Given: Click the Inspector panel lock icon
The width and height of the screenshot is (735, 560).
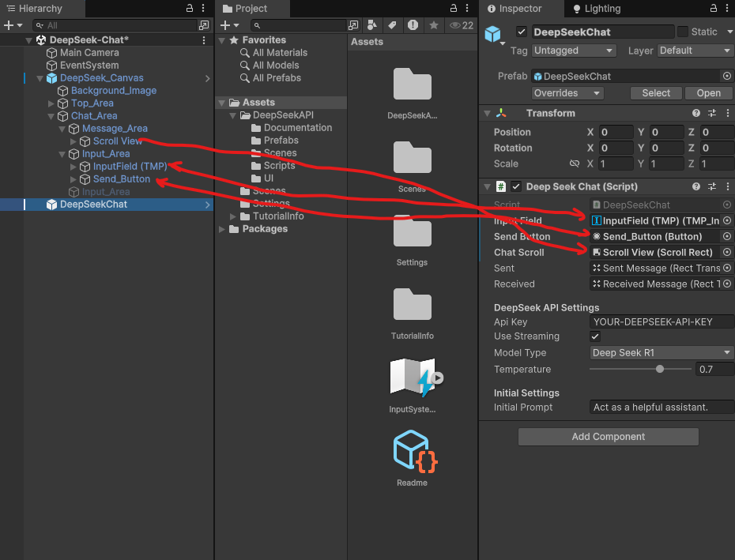Looking at the screenshot, I should point(714,8).
